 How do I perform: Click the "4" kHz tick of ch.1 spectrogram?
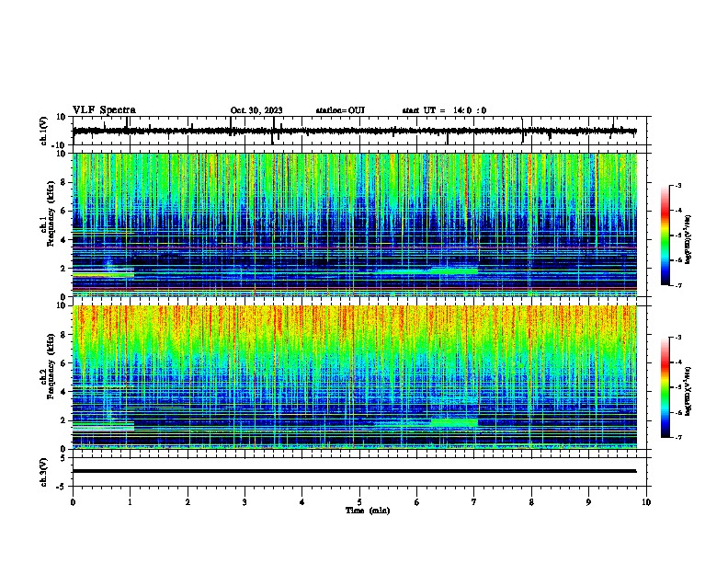click(x=63, y=240)
